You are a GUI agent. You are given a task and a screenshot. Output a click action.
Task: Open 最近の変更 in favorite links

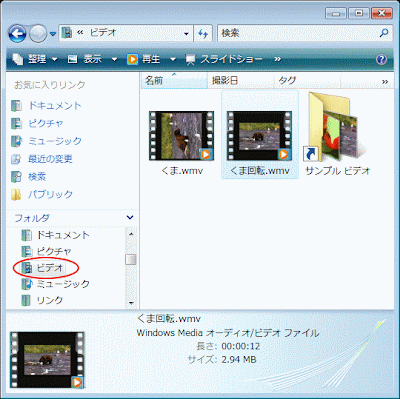[x=42, y=159]
